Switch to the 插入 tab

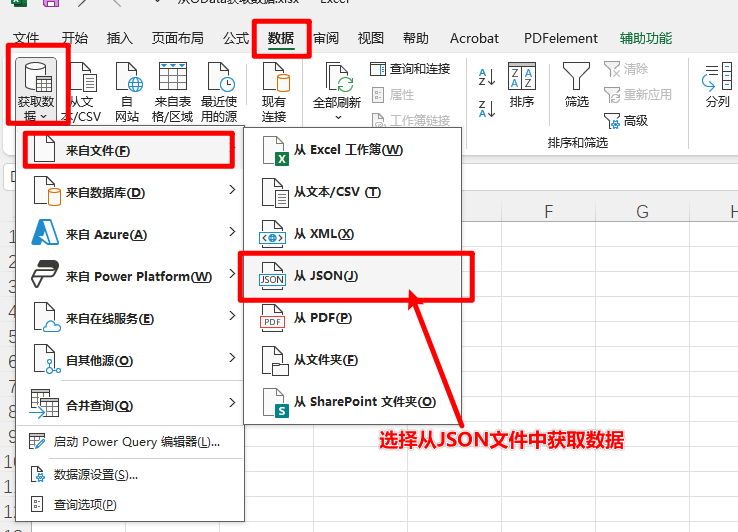[120, 38]
